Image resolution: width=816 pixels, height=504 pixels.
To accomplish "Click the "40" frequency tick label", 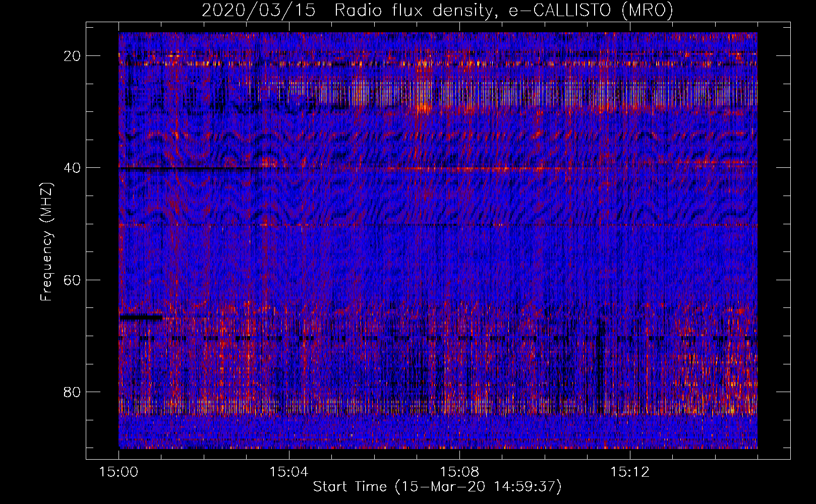I will [x=73, y=168].
